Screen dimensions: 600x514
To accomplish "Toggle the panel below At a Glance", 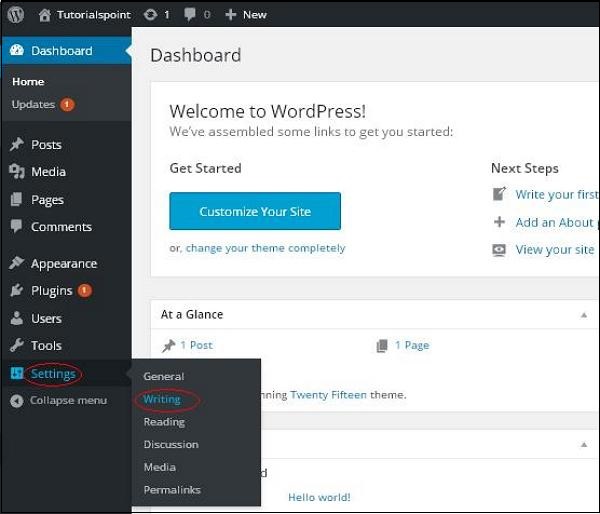I will [x=584, y=443].
